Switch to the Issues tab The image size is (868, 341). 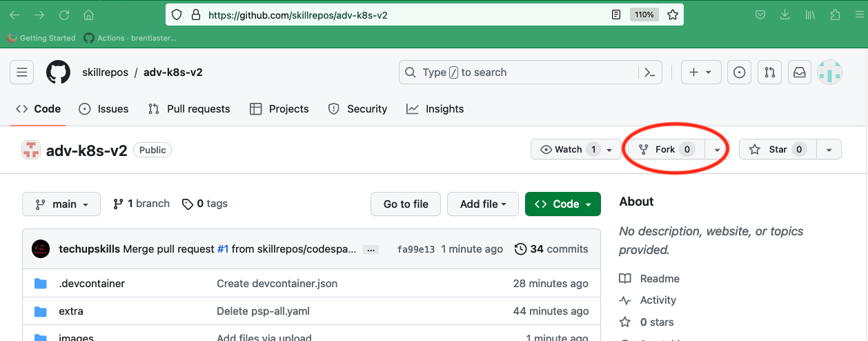click(x=103, y=109)
